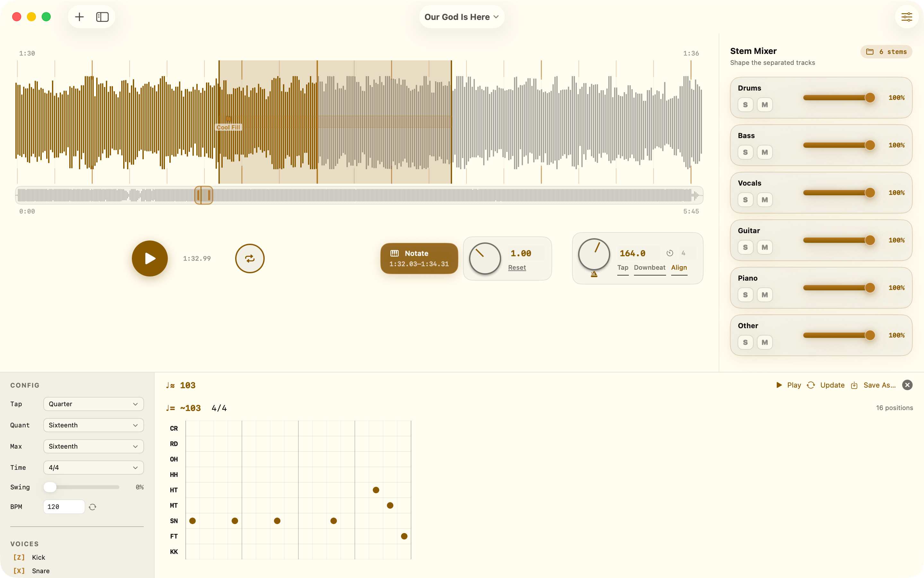Mute the Drums stem

coord(765,105)
